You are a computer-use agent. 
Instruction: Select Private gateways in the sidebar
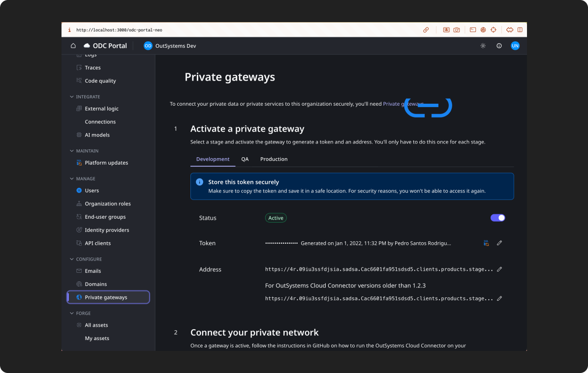click(108, 297)
